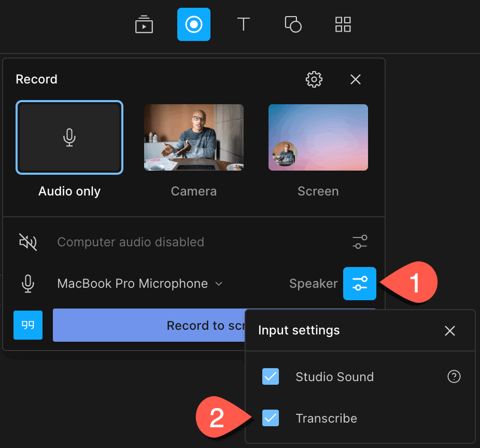Screen dimensions: 480x448
Task: Click the Studio Sound label
Action: pos(334,376)
